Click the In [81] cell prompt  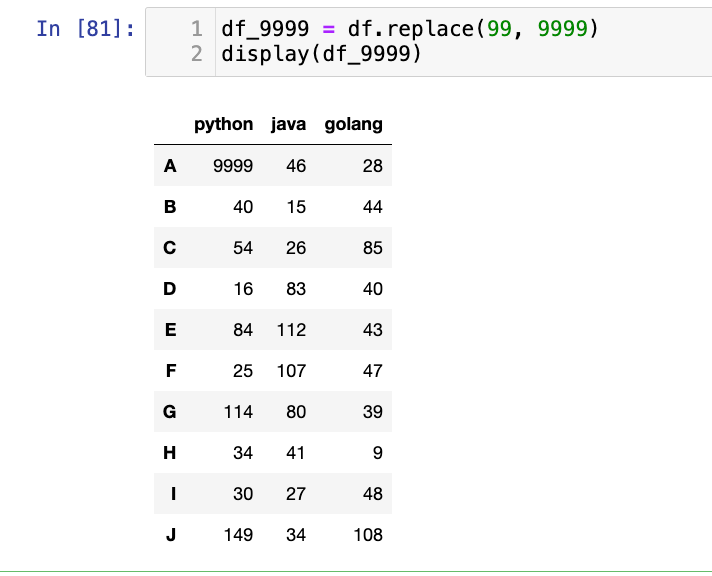pos(84,29)
